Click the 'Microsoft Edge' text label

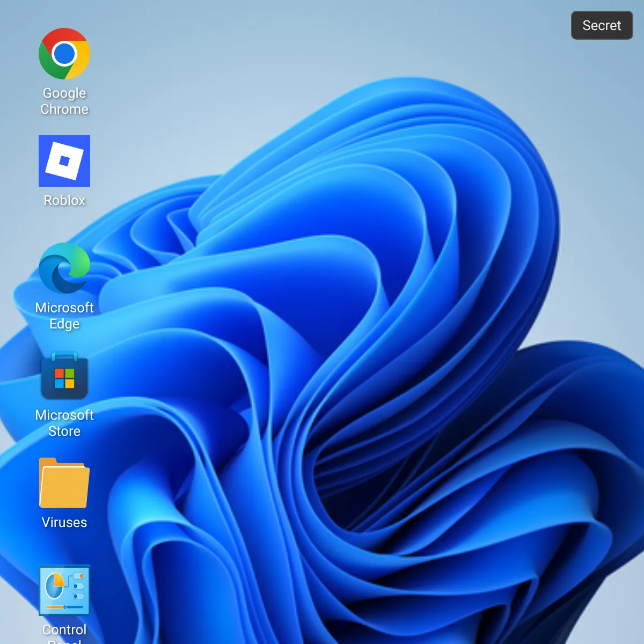pyautogui.click(x=64, y=316)
